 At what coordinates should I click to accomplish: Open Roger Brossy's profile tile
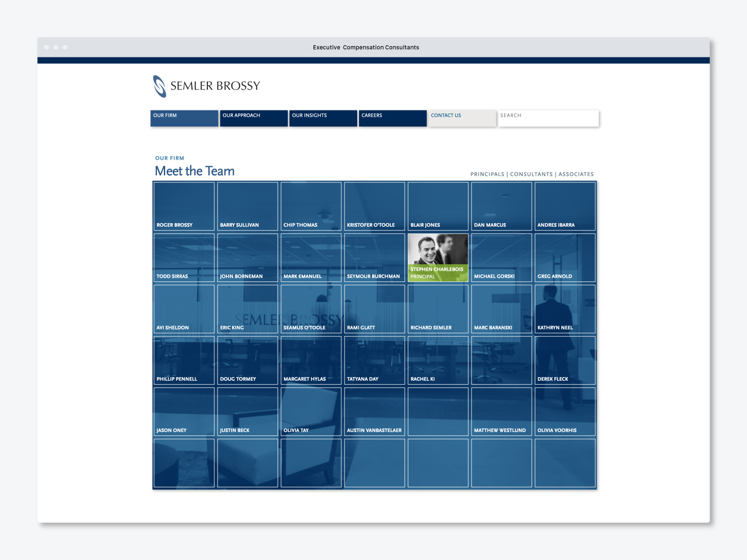184,206
